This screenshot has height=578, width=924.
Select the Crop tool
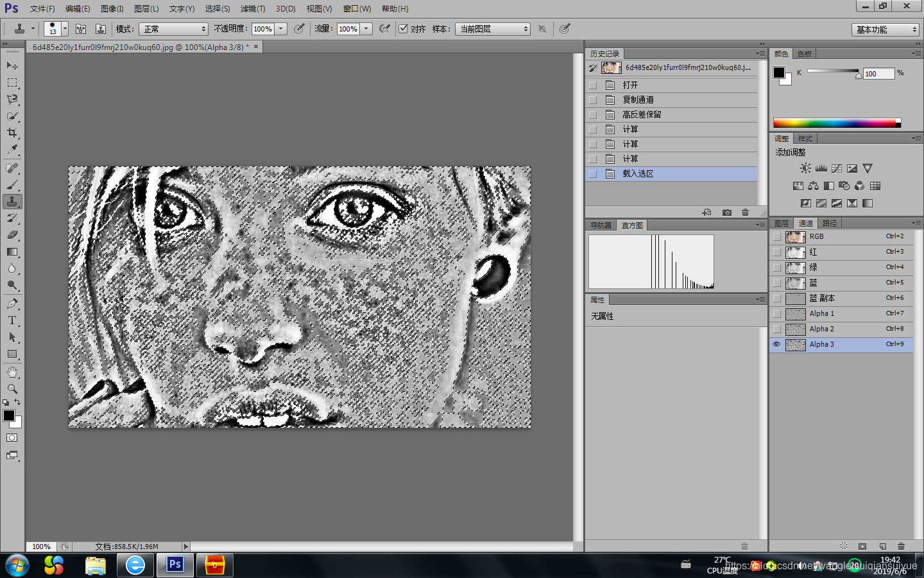coord(12,133)
